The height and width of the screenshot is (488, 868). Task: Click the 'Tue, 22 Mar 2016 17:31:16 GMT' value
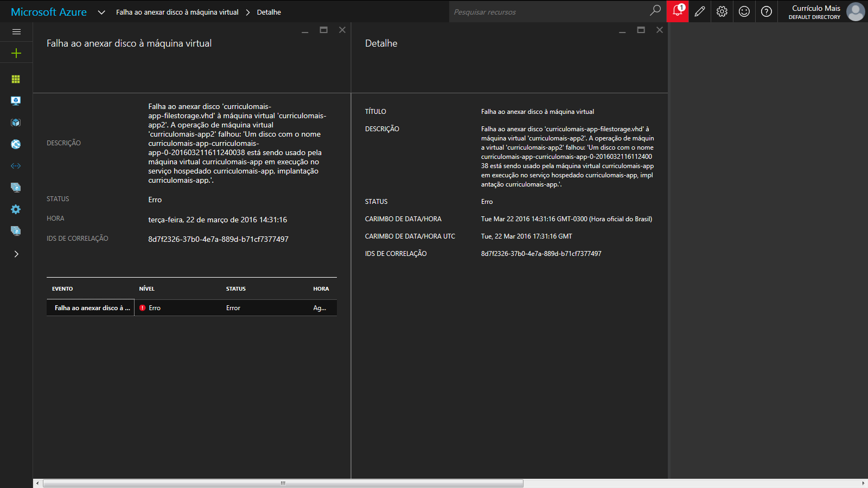[527, 236]
